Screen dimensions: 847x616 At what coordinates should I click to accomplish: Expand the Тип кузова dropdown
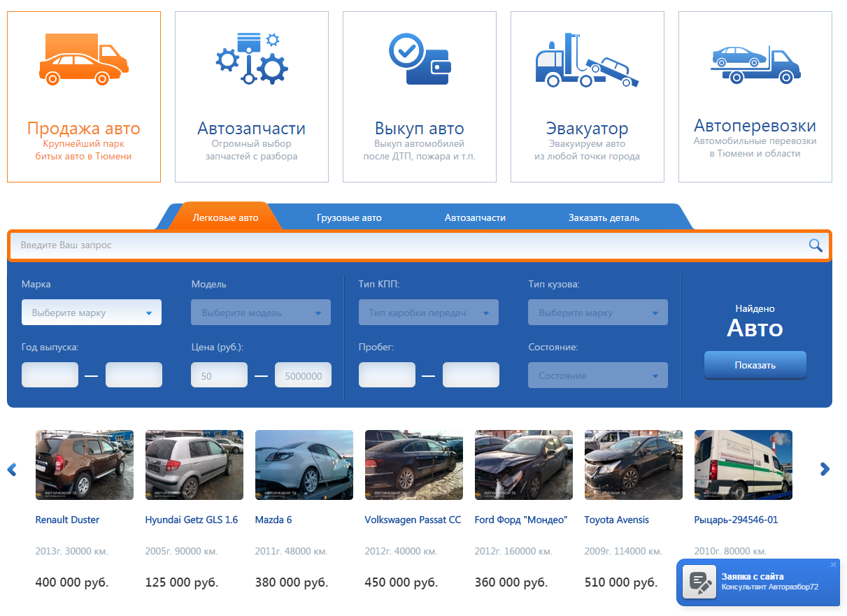coord(598,313)
